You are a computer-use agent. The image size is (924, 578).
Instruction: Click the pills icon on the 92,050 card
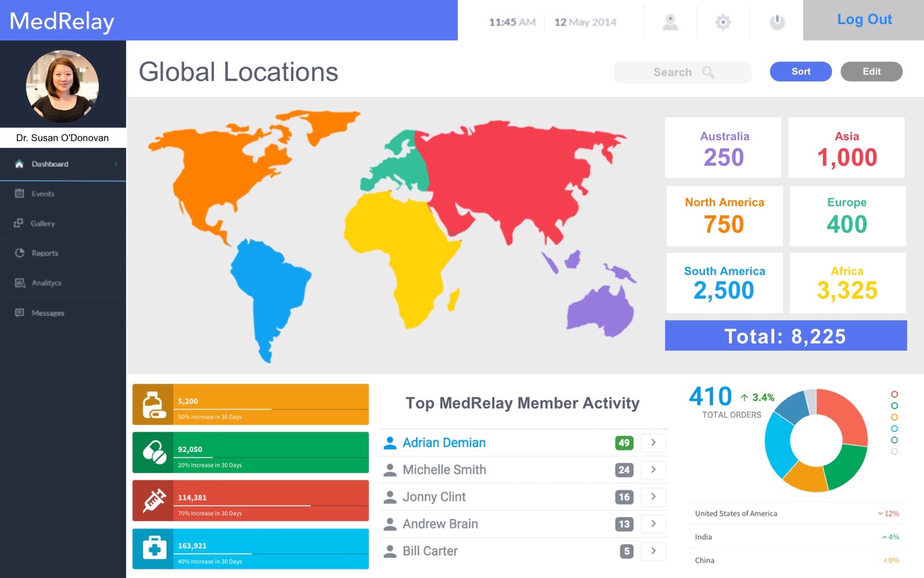tap(154, 453)
